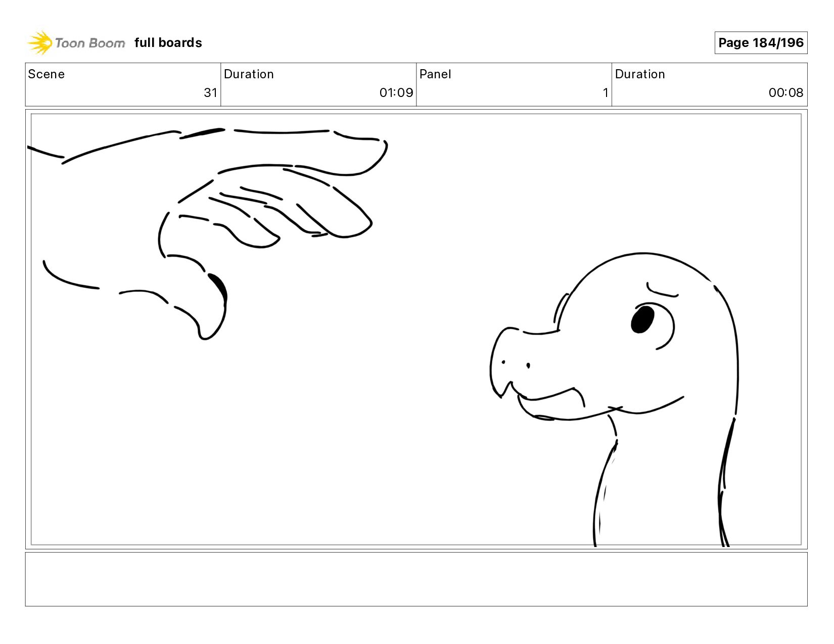Click the empty notes box below panel

point(416,579)
